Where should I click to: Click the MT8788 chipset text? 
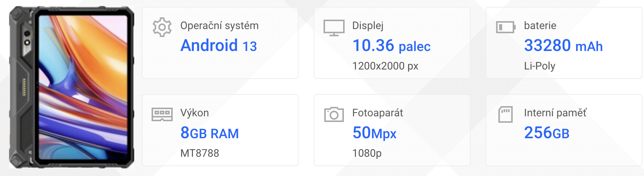click(200, 153)
